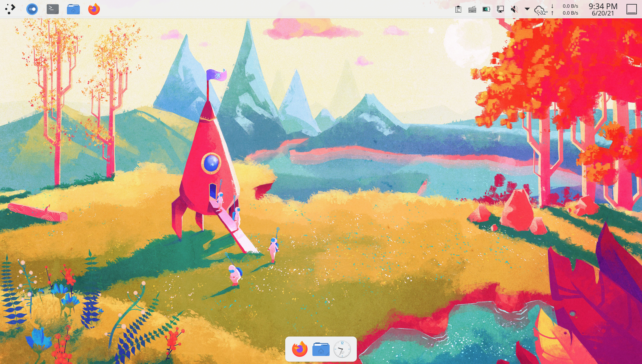Open the file manager in bottom dock
642x364 pixels.
coord(321,349)
